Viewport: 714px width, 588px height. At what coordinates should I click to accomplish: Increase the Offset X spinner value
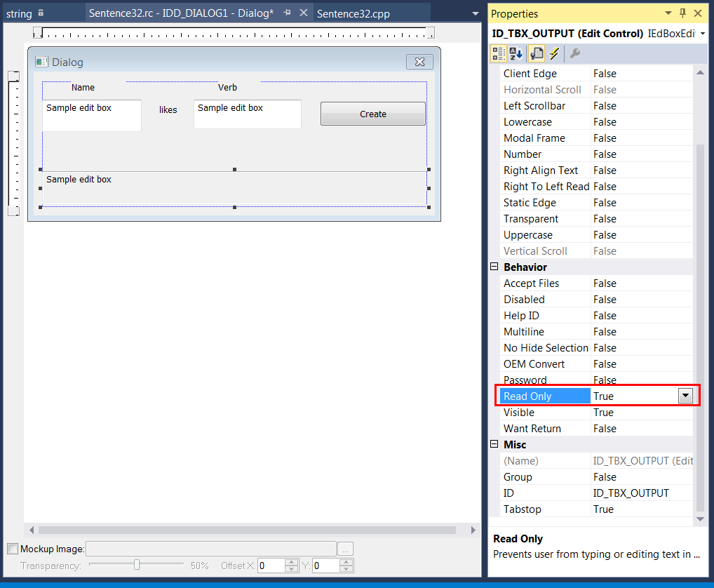pyautogui.click(x=292, y=563)
